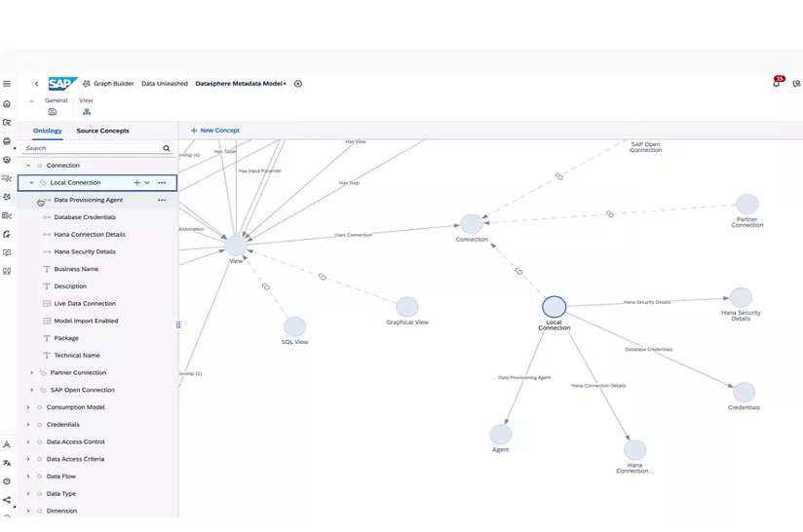Select Hana Connection Details in the tree

tap(90, 235)
